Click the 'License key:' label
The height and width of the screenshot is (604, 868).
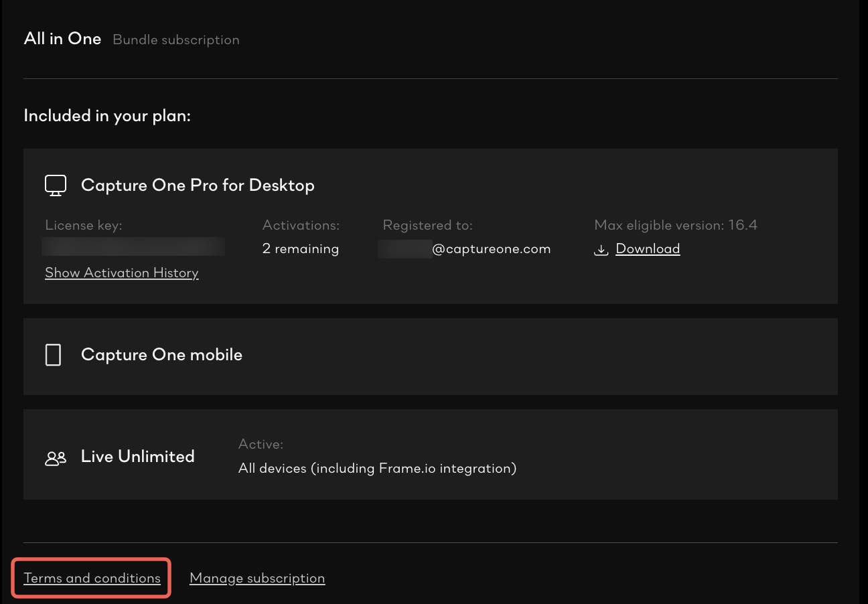pyautogui.click(x=84, y=226)
